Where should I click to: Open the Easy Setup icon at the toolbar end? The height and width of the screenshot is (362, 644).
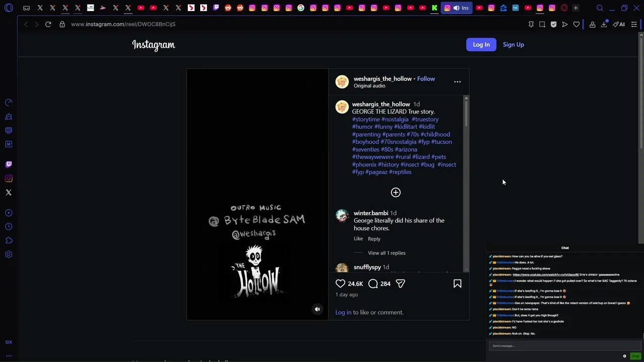pyautogui.click(x=634, y=24)
